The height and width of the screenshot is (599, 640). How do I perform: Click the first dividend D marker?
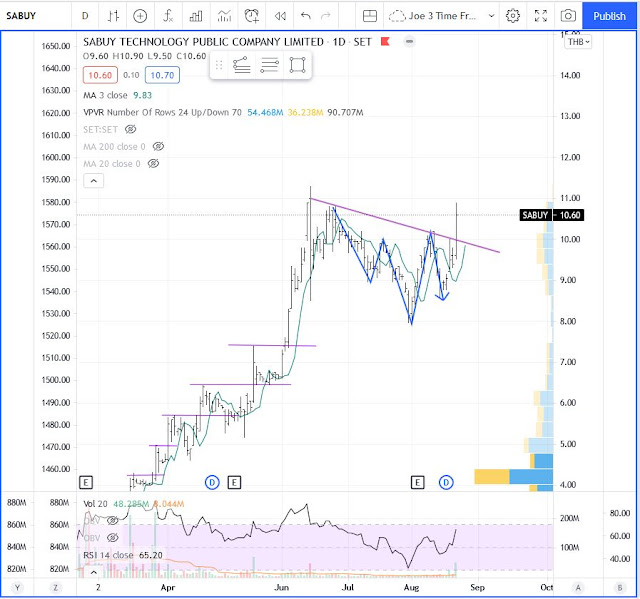(x=212, y=482)
